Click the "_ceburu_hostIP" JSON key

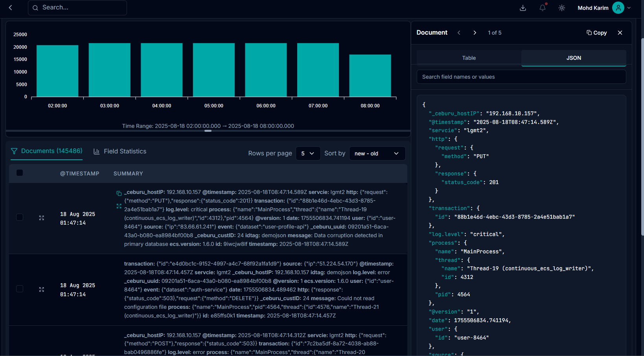[454, 113]
